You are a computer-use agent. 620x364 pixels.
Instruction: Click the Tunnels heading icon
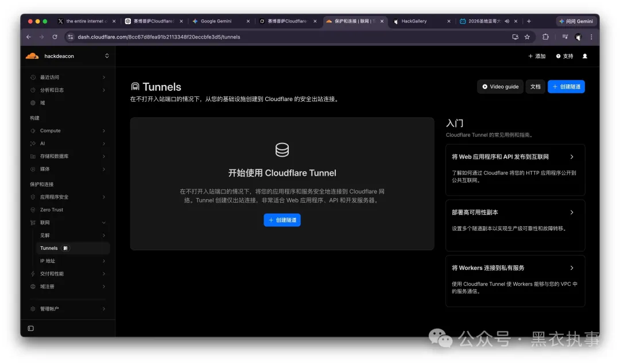tap(135, 87)
